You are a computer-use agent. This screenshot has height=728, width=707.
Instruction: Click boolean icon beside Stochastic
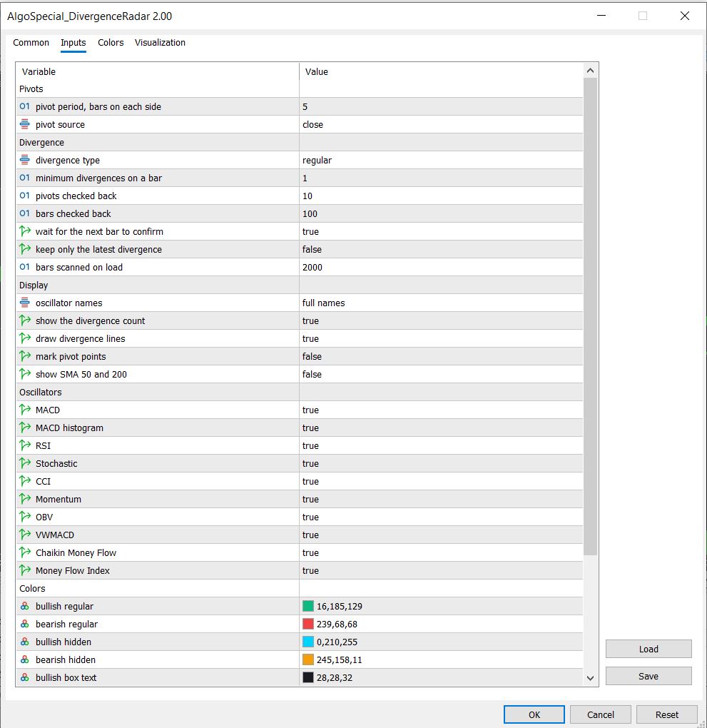point(24,463)
